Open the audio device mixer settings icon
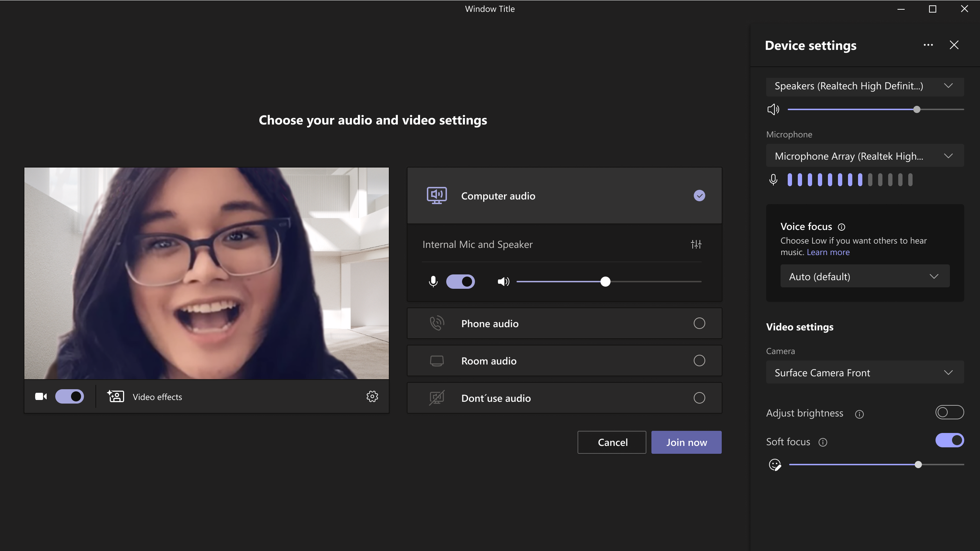The width and height of the screenshot is (980, 551). tap(696, 244)
